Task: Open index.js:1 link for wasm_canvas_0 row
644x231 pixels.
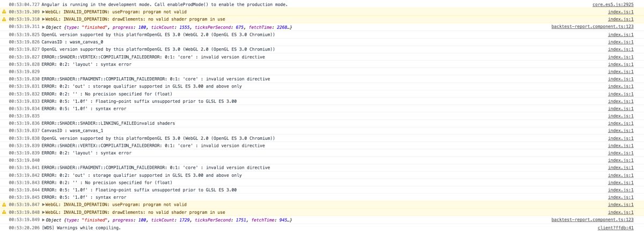Action: coord(621,41)
